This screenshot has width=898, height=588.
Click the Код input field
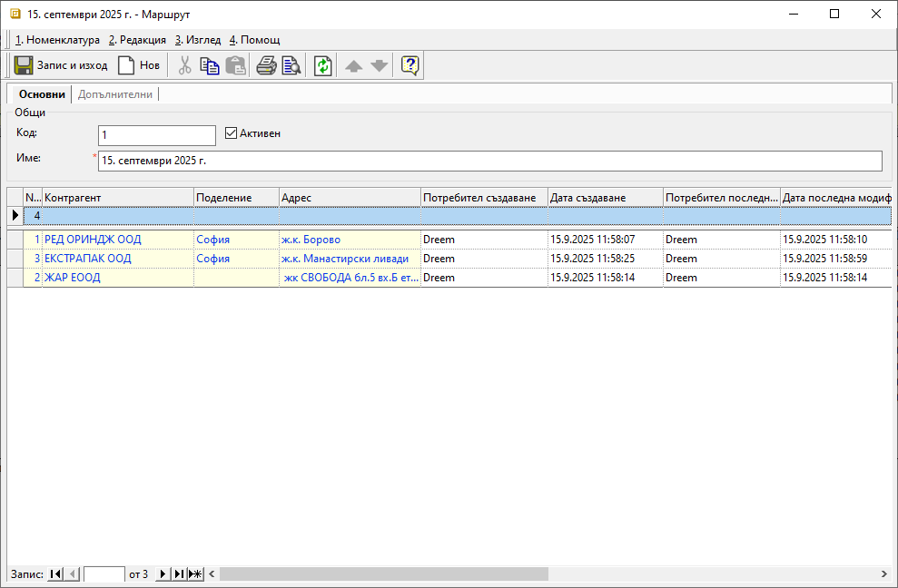(x=157, y=135)
